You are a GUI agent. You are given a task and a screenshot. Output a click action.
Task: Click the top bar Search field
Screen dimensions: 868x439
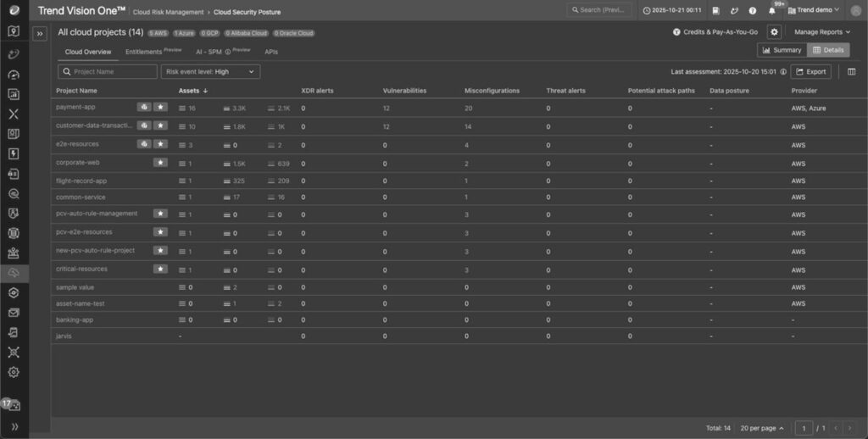(599, 10)
